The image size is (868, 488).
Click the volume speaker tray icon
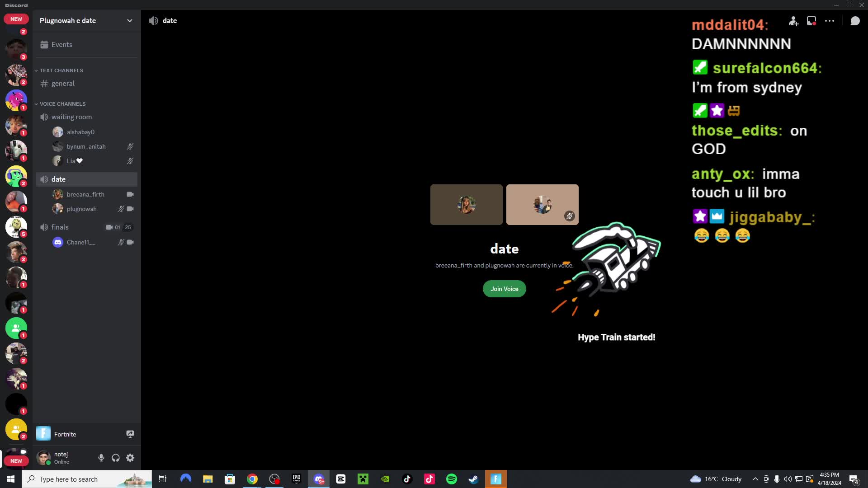click(x=788, y=479)
